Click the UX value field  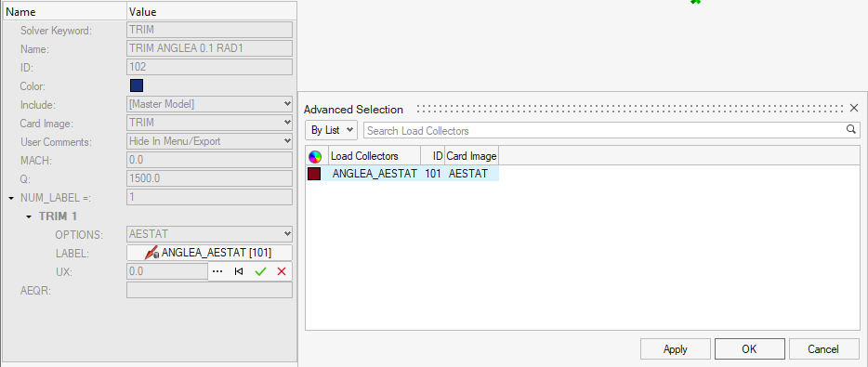point(167,272)
